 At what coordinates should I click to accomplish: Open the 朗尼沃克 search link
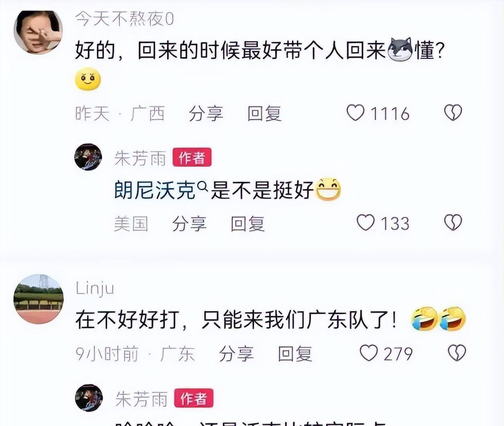pyautogui.click(x=155, y=190)
